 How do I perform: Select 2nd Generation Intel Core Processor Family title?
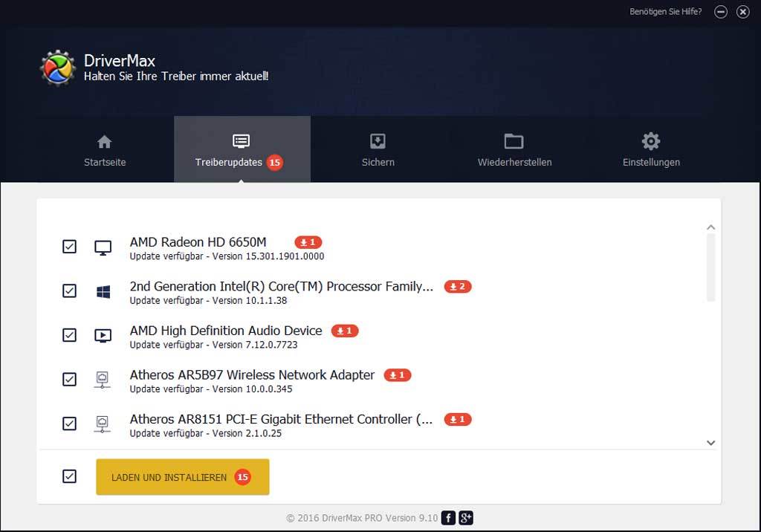[282, 286]
